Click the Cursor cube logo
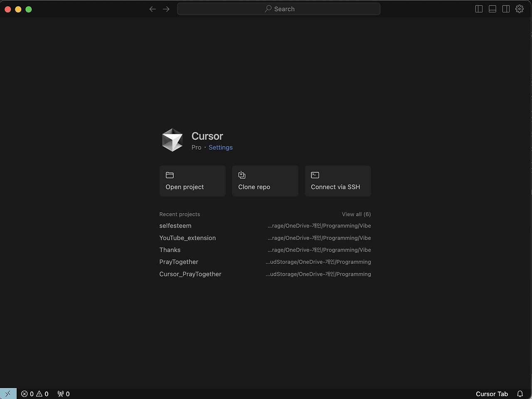Viewport: 532px width, 399px height. coord(172,140)
